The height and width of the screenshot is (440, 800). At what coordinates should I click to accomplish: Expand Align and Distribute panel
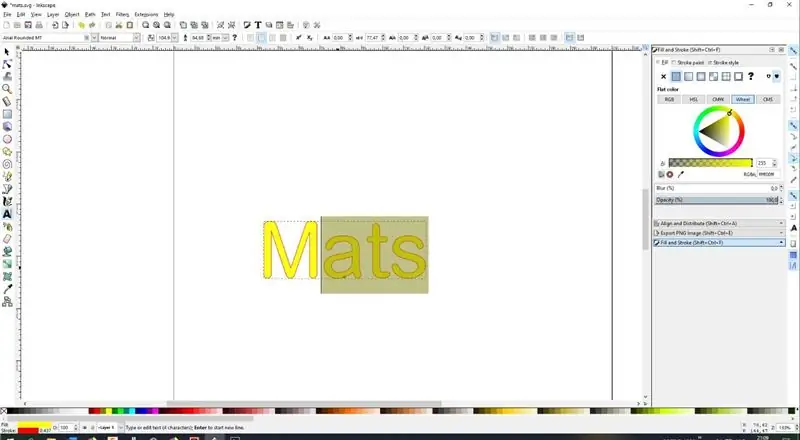tap(719, 224)
